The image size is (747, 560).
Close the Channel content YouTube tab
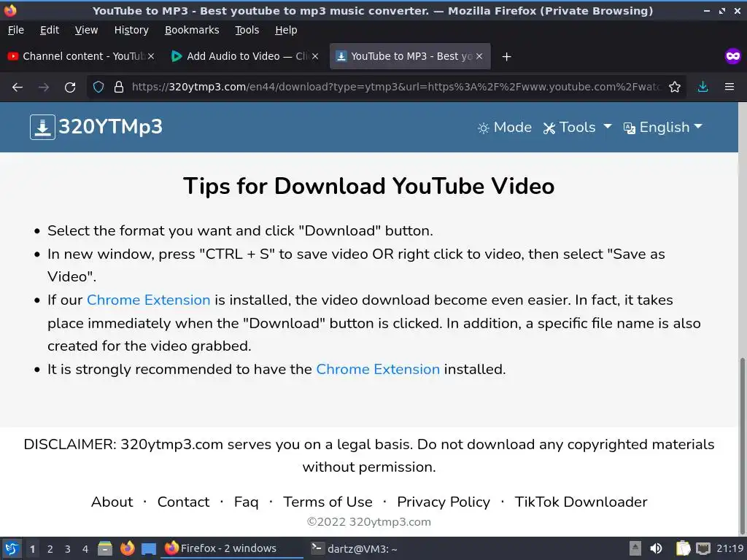[x=151, y=56]
